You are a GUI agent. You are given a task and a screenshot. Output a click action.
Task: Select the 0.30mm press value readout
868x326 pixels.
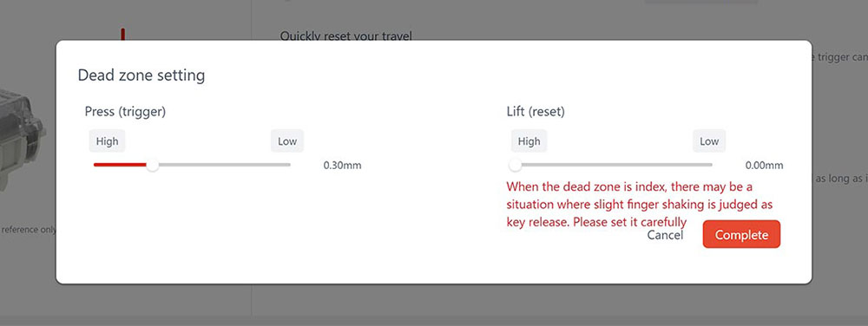point(342,166)
